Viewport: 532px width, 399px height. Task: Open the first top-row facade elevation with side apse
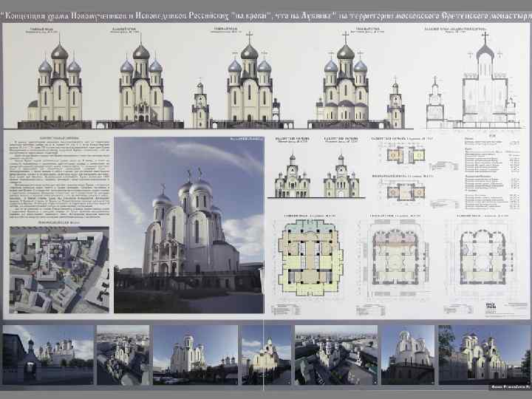coord(55,81)
